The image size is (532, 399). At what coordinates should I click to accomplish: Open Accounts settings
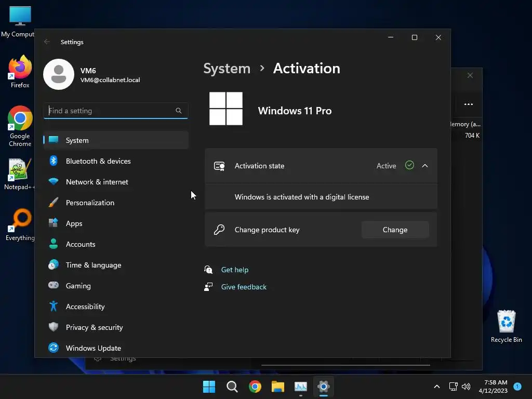point(116,244)
